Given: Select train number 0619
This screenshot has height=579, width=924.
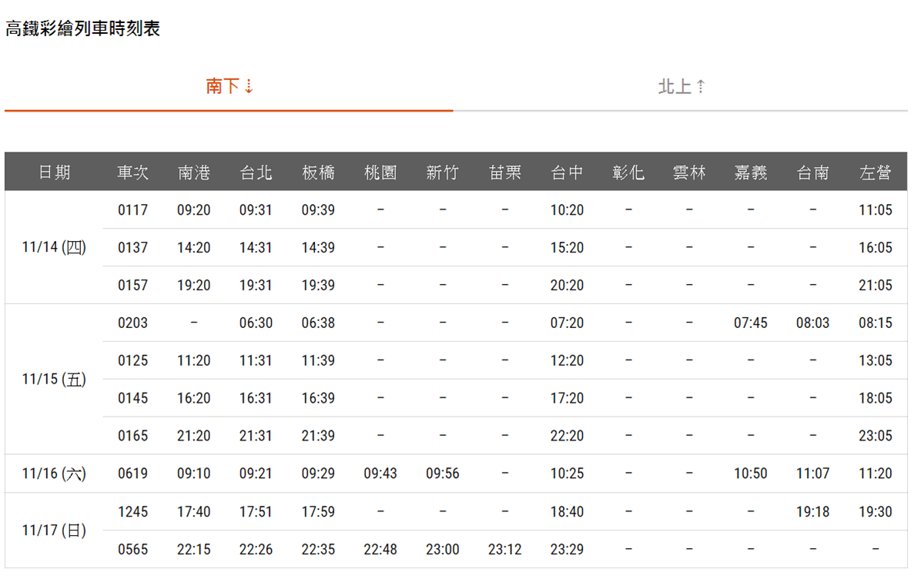Looking at the screenshot, I should (132, 474).
